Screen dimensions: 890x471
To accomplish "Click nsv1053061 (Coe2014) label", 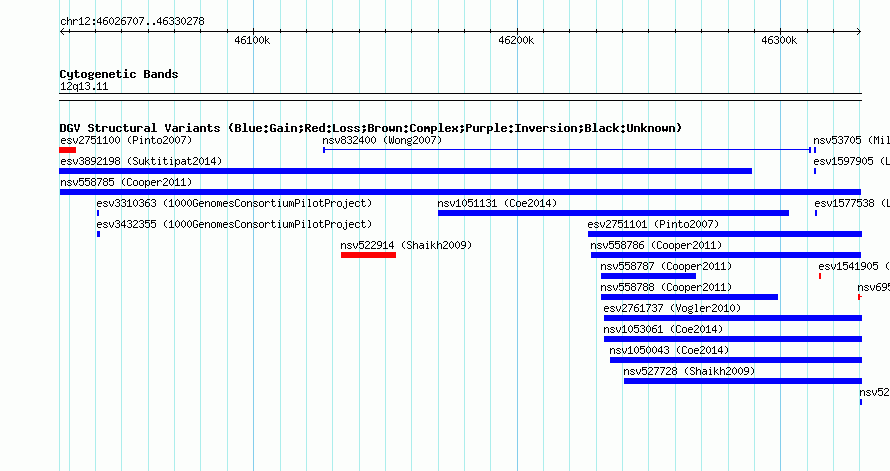I will (x=663, y=329).
